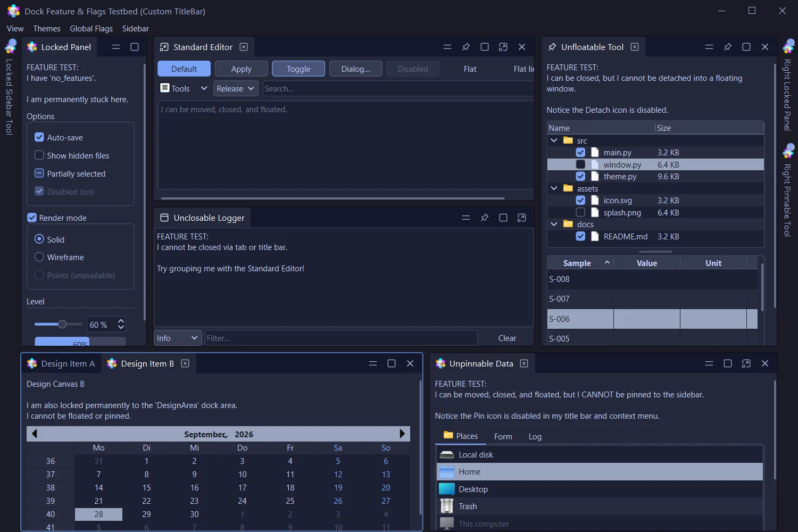This screenshot has height=532, width=798.
Task: Open the Locked Panel dock menu icon
Action: pos(116,47)
